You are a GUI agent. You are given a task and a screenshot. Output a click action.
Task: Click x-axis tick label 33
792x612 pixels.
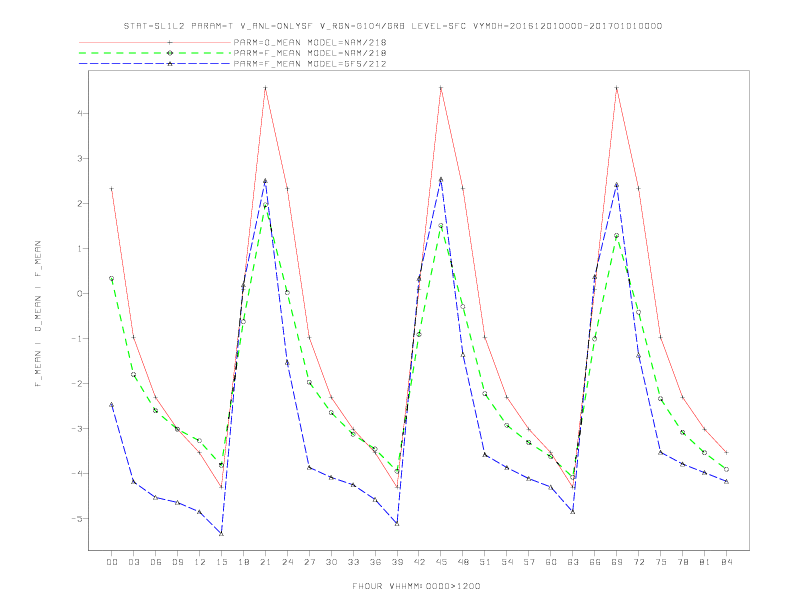coord(353,562)
